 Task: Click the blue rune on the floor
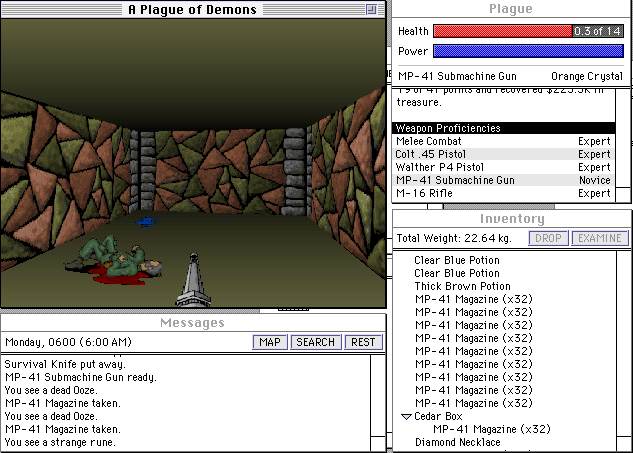[x=147, y=222]
